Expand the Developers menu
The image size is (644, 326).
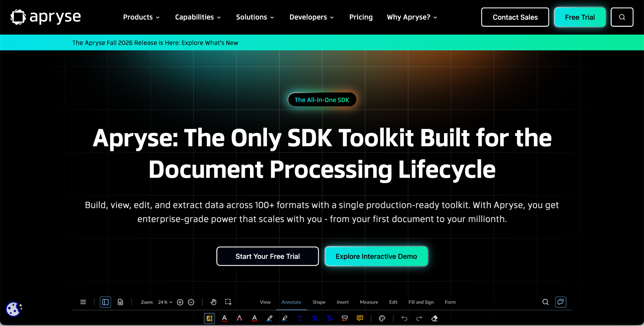[312, 17]
